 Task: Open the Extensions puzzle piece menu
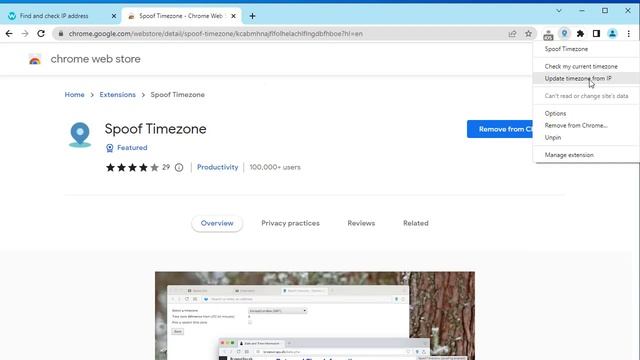click(580, 34)
